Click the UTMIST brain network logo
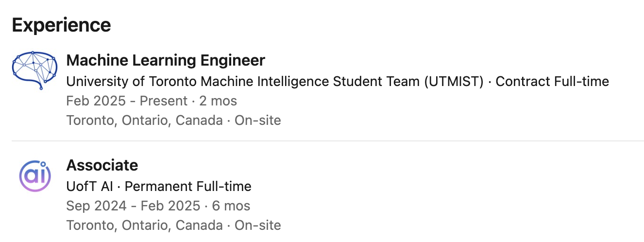This screenshot has width=644, height=242. tap(34, 70)
